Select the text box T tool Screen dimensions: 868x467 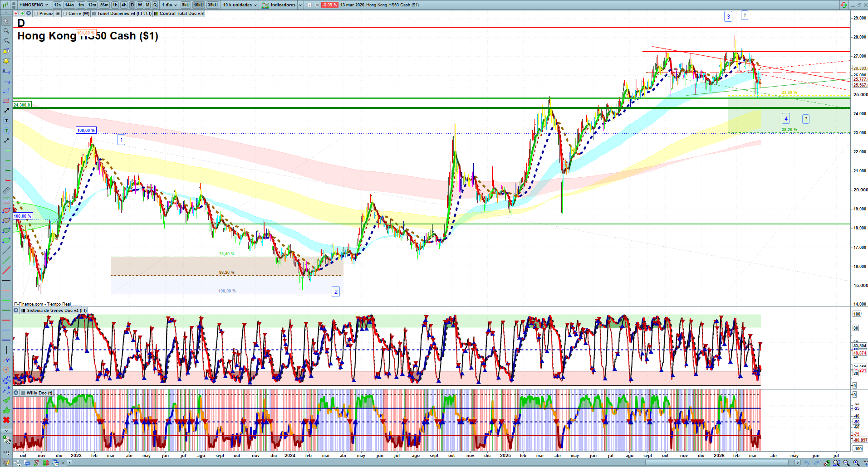click(6, 121)
